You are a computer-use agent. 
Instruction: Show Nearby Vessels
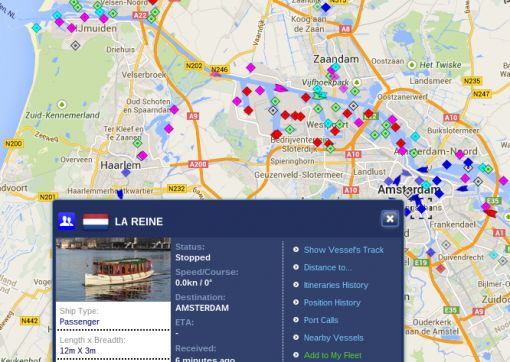(333, 338)
